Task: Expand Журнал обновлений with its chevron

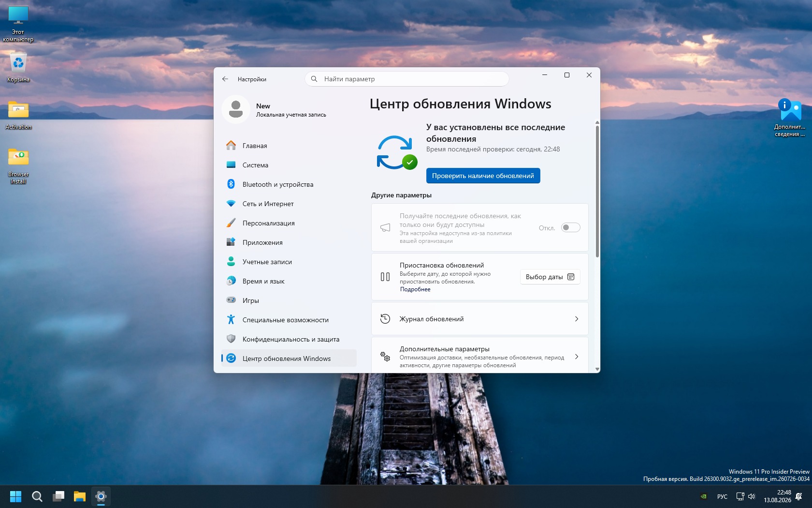Action: click(577, 319)
